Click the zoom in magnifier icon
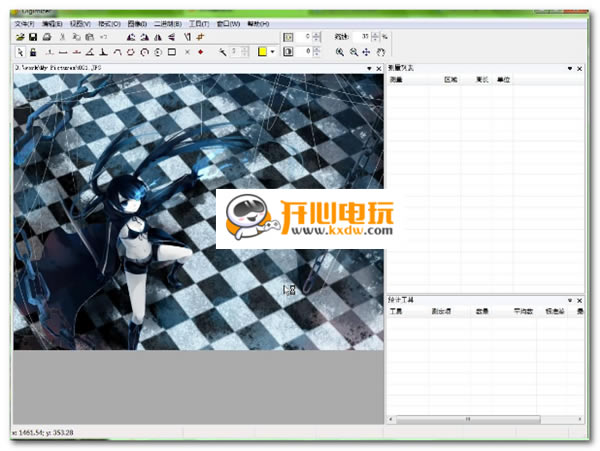The height and width of the screenshot is (451, 600). pyautogui.click(x=339, y=52)
